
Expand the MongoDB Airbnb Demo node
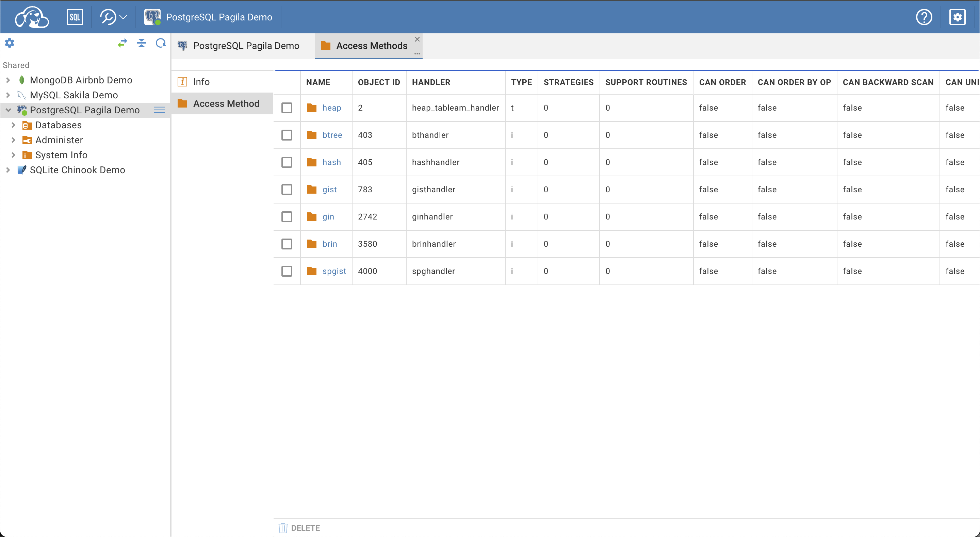(x=8, y=80)
